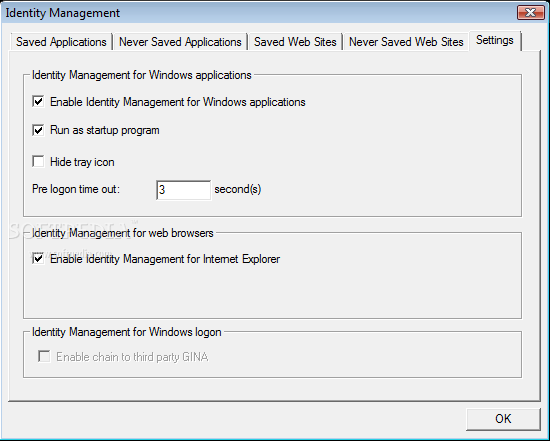Viewport: 550px width, 441px height.
Task: Close the Identity Management dialog
Action: click(531, 13)
